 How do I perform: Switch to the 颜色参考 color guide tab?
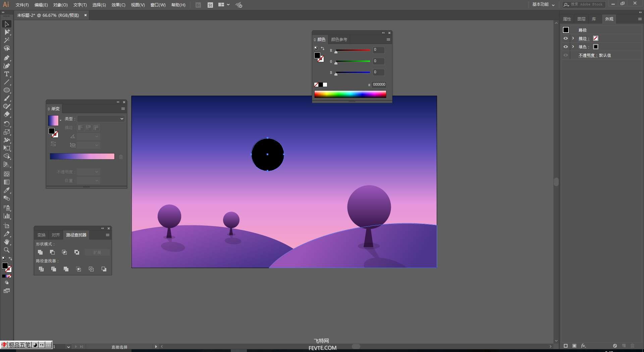pos(339,39)
